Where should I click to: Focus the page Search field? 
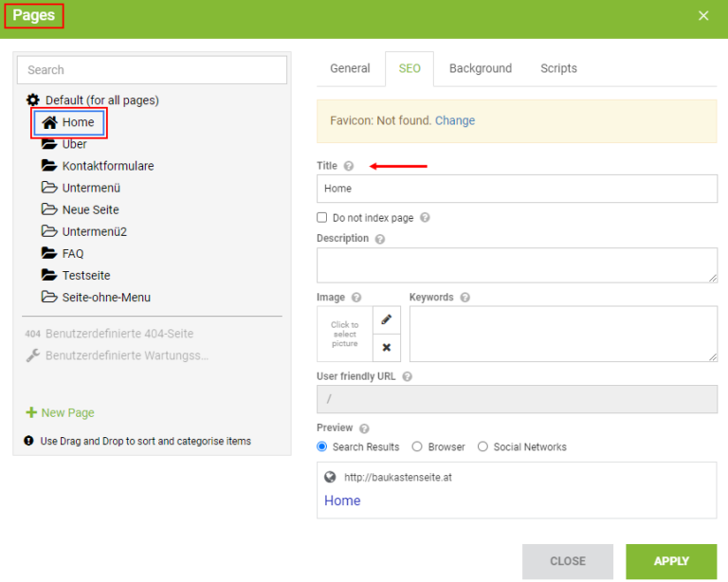pos(152,70)
